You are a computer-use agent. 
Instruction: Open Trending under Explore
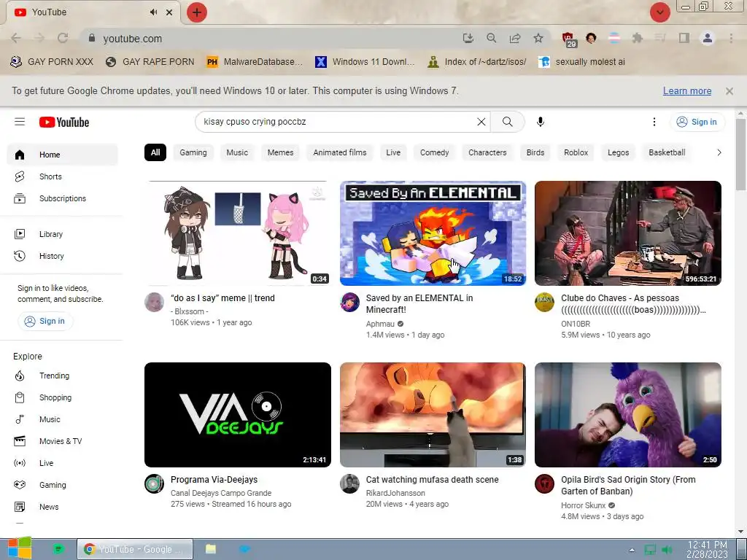pyautogui.click(x=63, y=376)
